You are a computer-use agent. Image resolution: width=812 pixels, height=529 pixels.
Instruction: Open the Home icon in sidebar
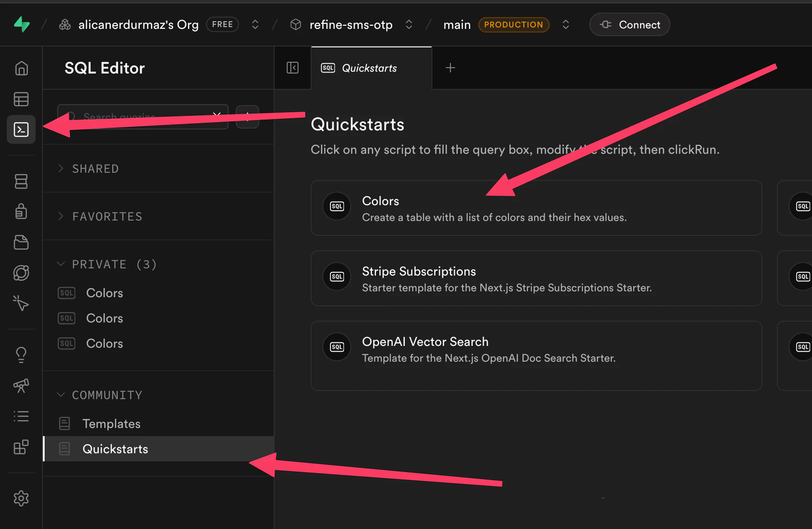tap(21, 69)
